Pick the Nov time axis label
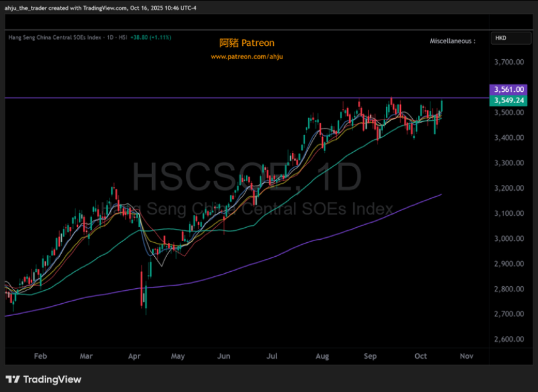 coord(466,356)
